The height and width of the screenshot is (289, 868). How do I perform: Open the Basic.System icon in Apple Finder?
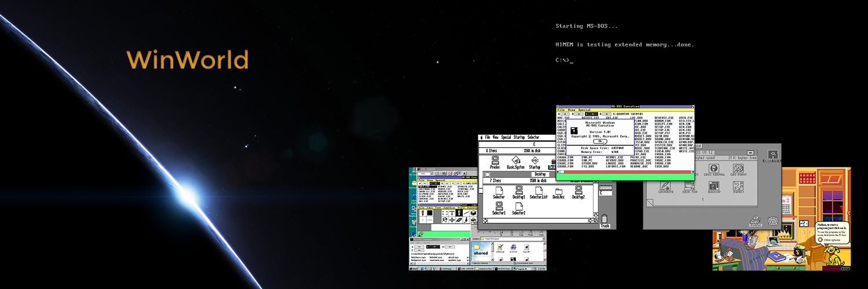pos(515,162)
